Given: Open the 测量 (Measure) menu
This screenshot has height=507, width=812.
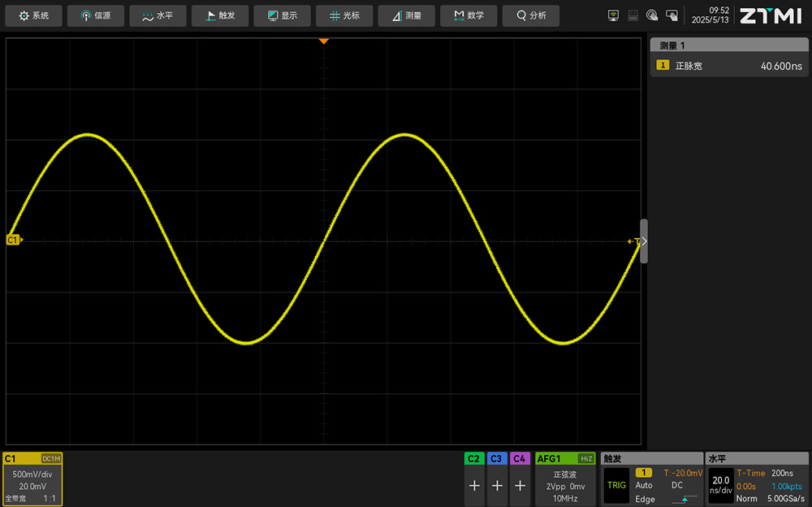Looking at the screenshot, I should tap(406, 15).
